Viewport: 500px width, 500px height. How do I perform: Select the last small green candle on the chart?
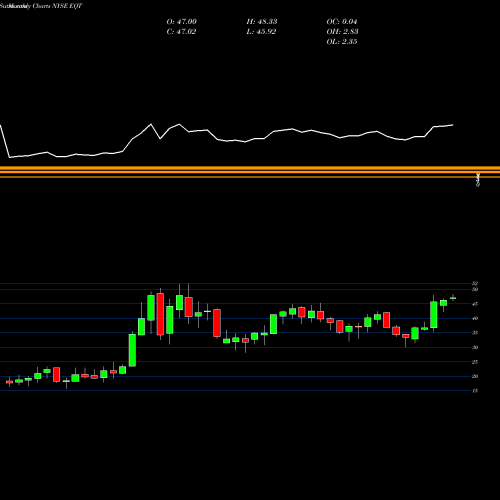point(453,298)
